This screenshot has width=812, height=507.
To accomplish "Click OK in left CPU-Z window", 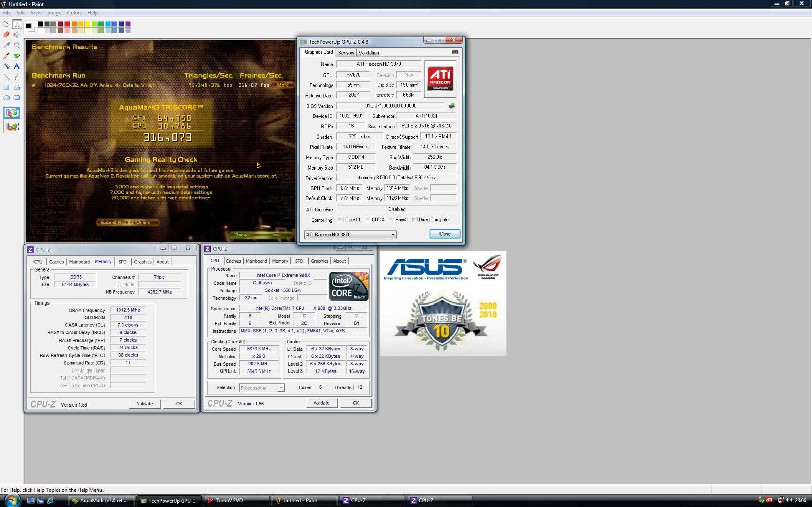I will tap(179, 404).
